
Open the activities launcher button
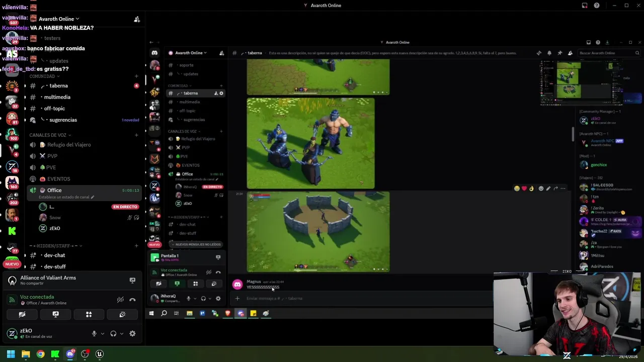click(x=89, y=314)
